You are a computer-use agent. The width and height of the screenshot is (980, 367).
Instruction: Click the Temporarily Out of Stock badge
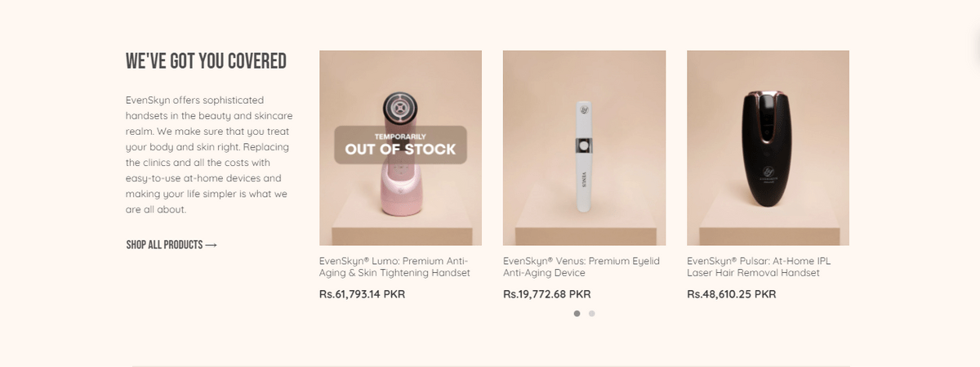400,145
